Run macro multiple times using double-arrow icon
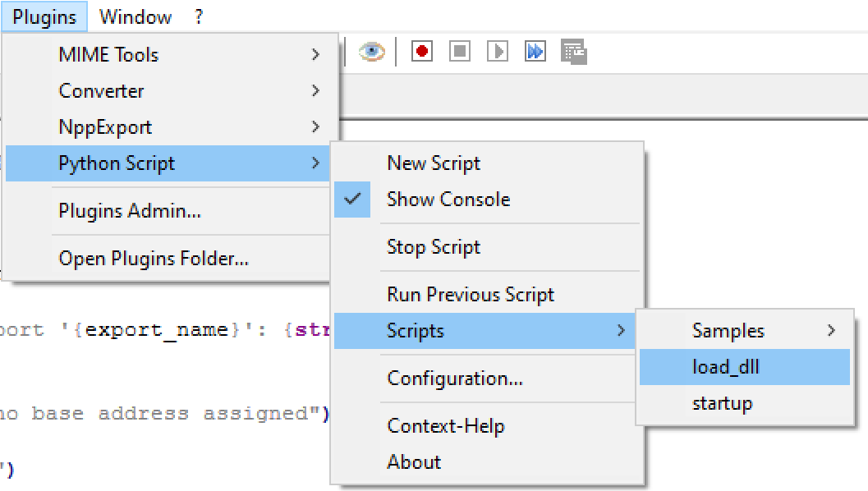 [x=535, y=51]
